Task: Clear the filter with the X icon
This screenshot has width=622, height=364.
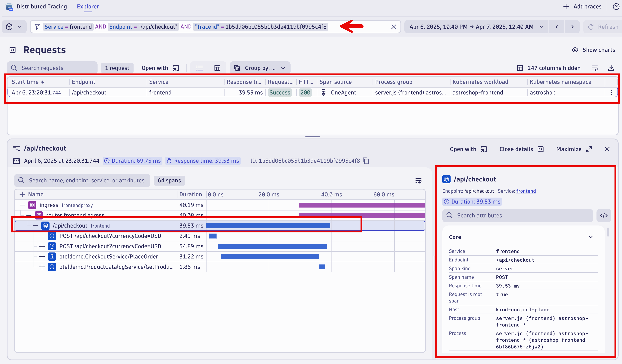Action: 394,27
